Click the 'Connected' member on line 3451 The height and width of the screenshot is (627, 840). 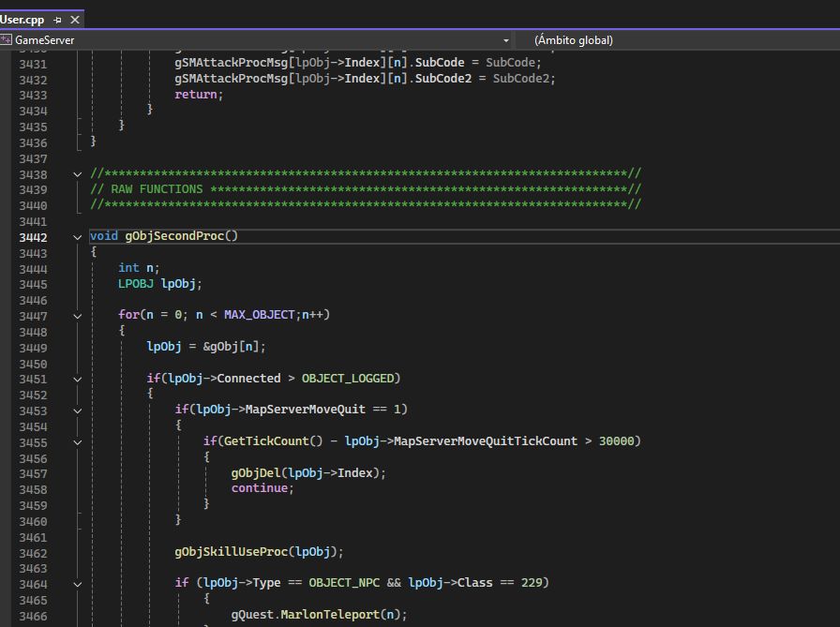tap(248, 379)
